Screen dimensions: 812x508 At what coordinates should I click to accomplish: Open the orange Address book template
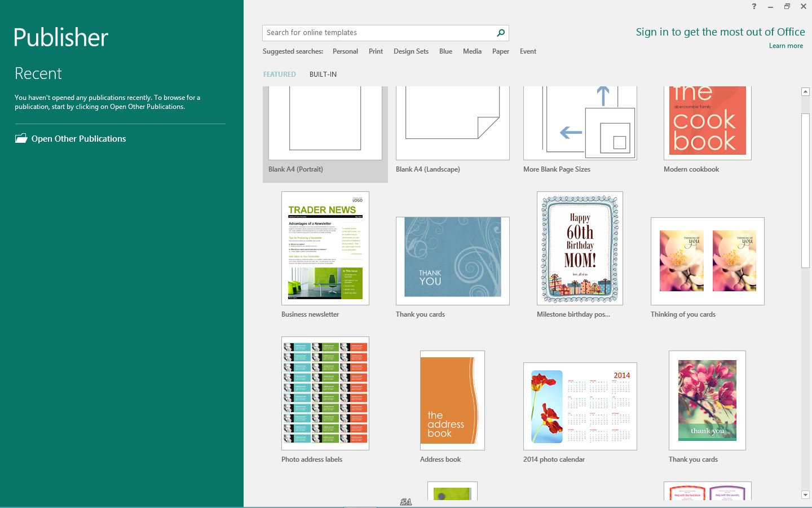452,400
